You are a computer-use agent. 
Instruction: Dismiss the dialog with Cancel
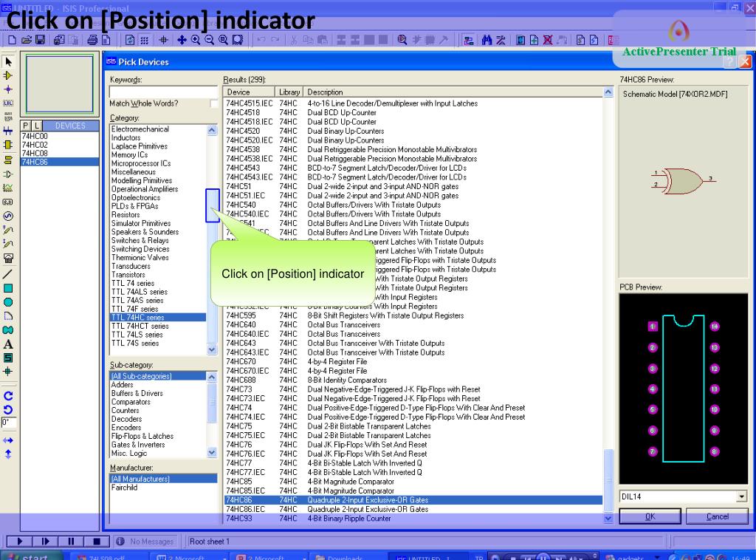click(717, 516)
